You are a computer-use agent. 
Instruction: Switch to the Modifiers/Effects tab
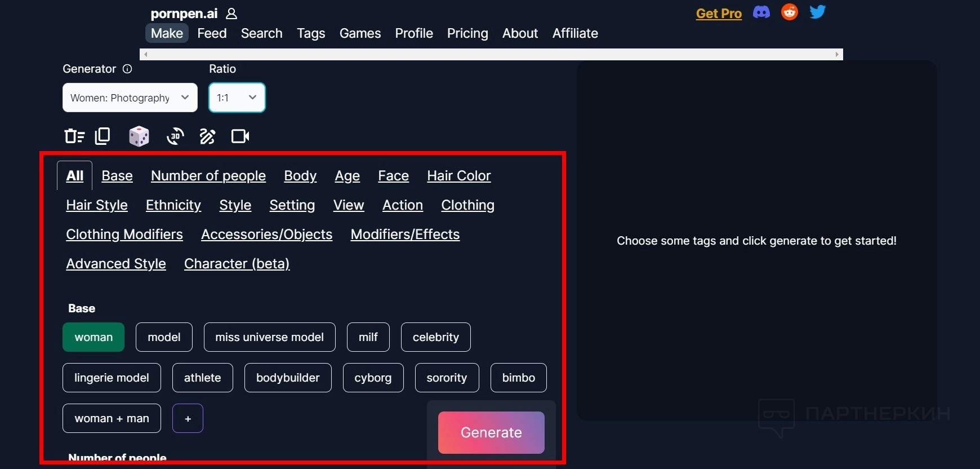pyautogui.click(x=406, y=235)
